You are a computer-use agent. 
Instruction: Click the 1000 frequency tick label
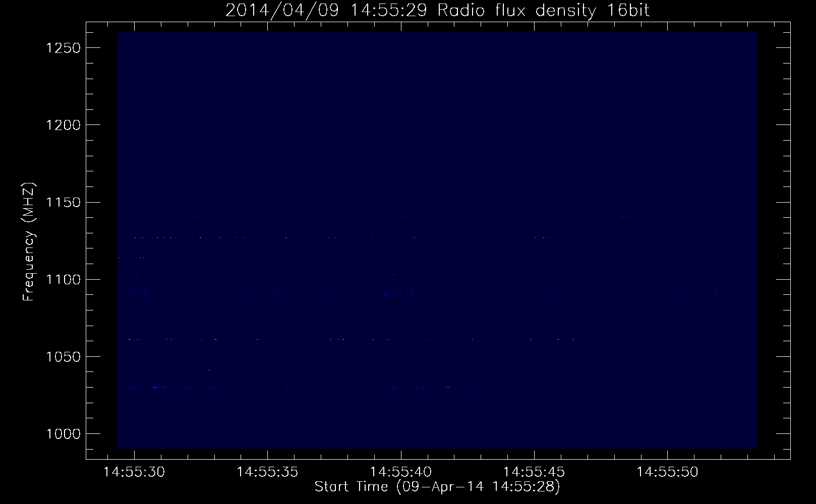[x=63, y=434]
